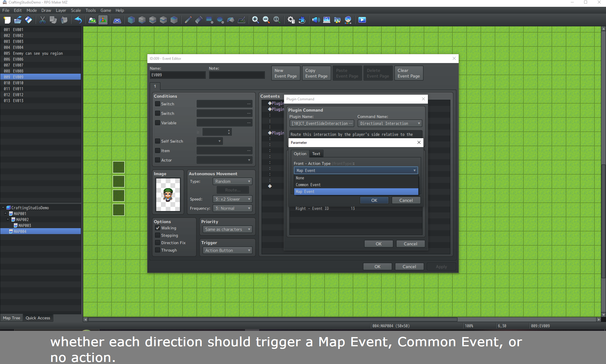Open the Database gear icon
606x364 pixels.
point(291,20)
